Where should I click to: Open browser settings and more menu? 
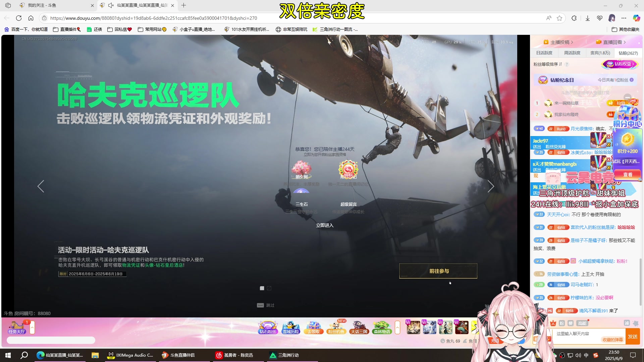click(624, 18)
